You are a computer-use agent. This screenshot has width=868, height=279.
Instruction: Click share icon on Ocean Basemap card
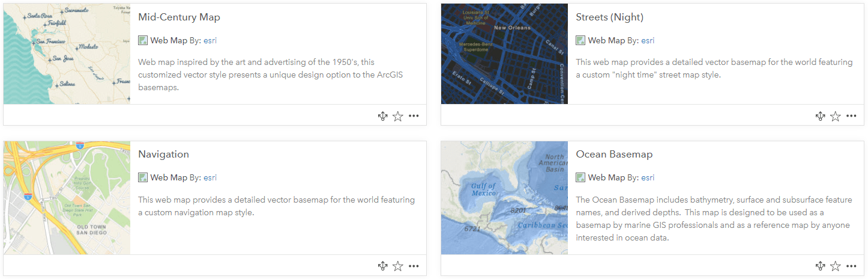pyautogui.click(x=820, y=266)
